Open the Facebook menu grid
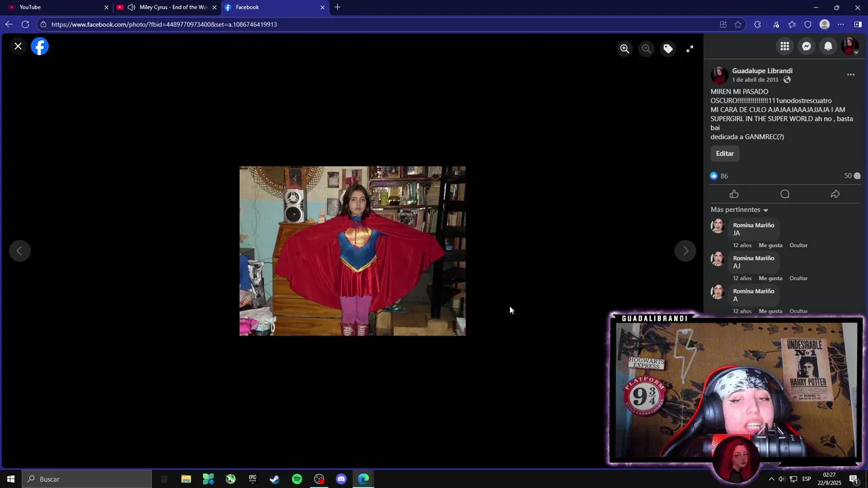 (785, 46)
